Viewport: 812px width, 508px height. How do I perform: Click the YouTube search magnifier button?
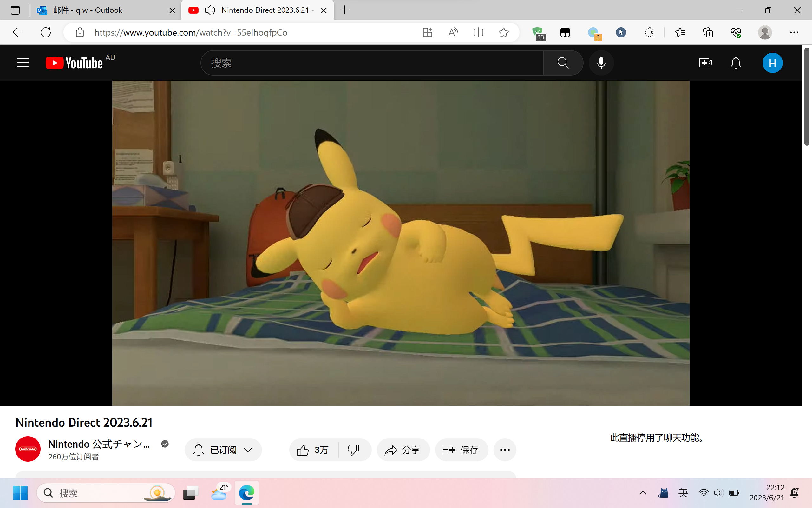tap(563, 63)
